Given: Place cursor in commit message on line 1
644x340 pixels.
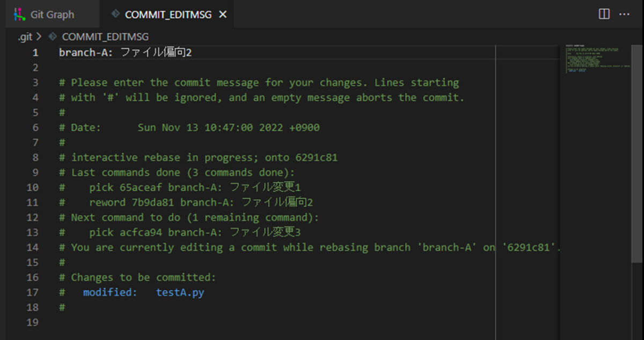Looking at the screenshot, I should (126, 53).
